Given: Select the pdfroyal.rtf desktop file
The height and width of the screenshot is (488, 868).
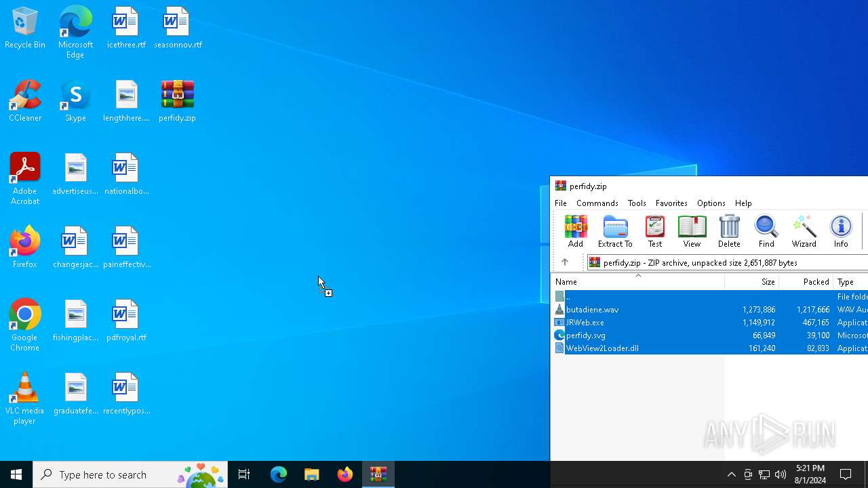Looking at the screenshot, I should (x=126, y=321).
